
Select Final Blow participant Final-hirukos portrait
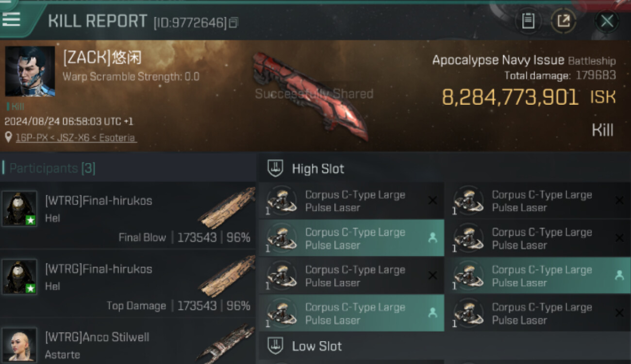click(19, 209)
